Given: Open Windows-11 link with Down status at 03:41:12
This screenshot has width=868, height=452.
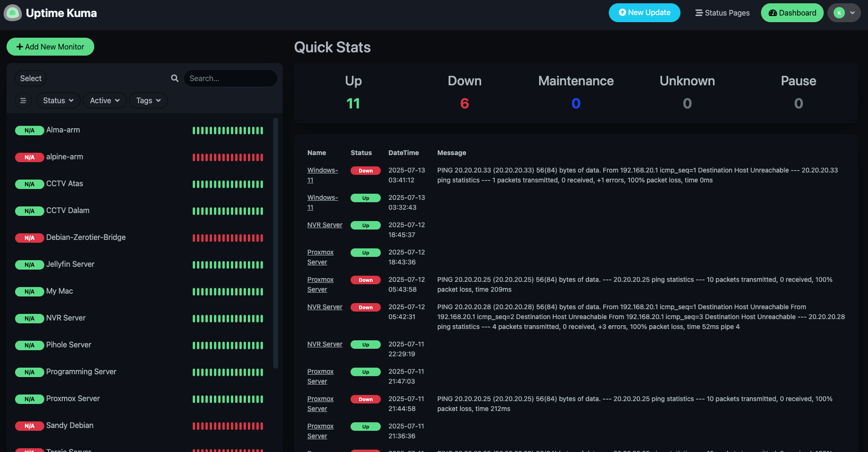Looking at the screenshot, I should pyautogui.click(x=322, y=175).
